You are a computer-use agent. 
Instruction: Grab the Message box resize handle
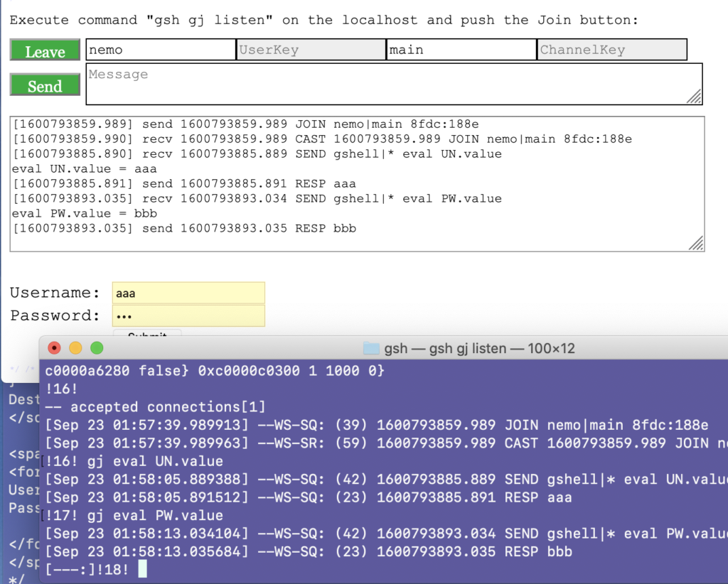[x=695, y=97]
